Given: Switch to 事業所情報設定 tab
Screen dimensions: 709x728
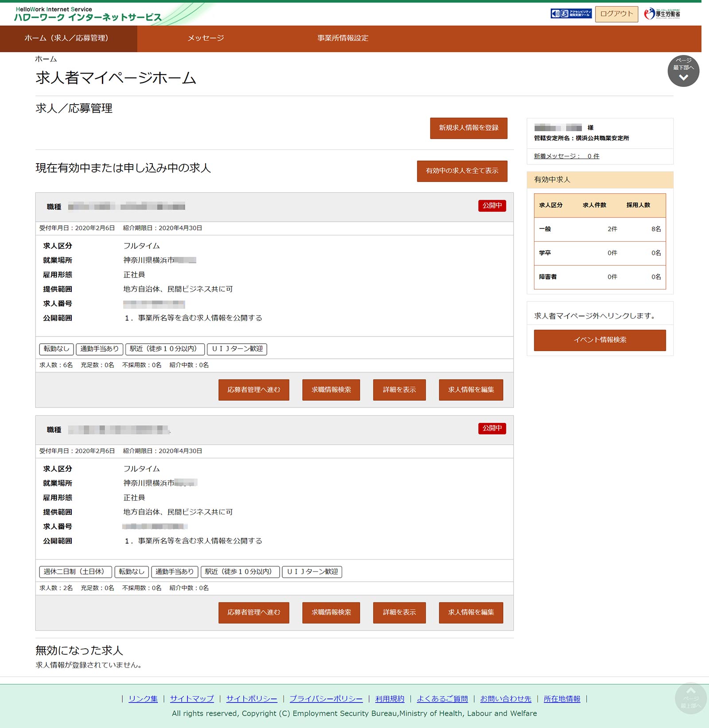Looking at the screenshot, I should [x=343, y=39].
